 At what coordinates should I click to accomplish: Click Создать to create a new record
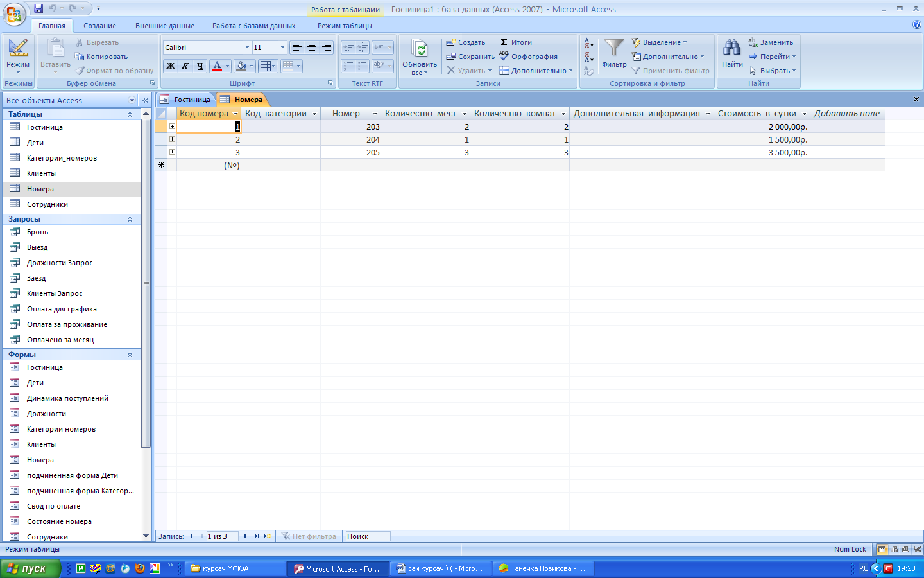click(466, 42)
